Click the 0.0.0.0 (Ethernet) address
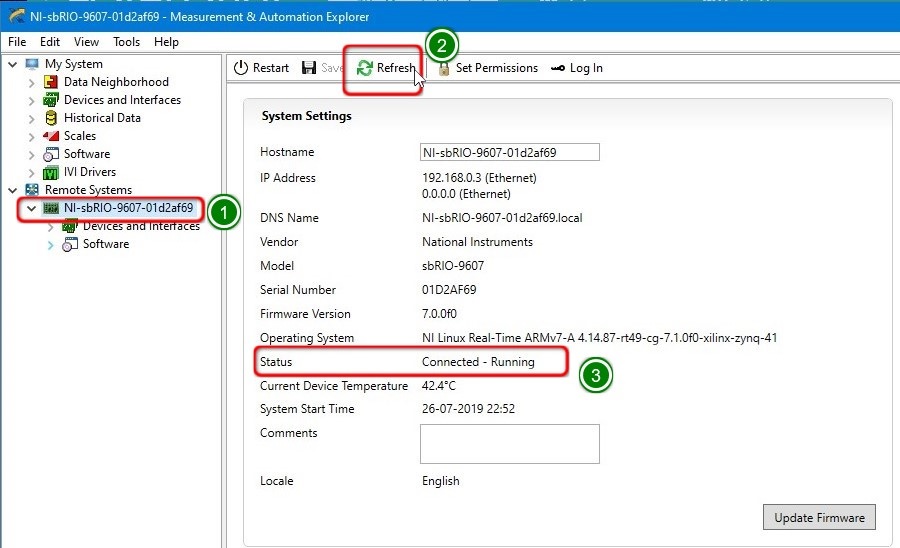This screenshot has width=900, height=548. (466, 194)
